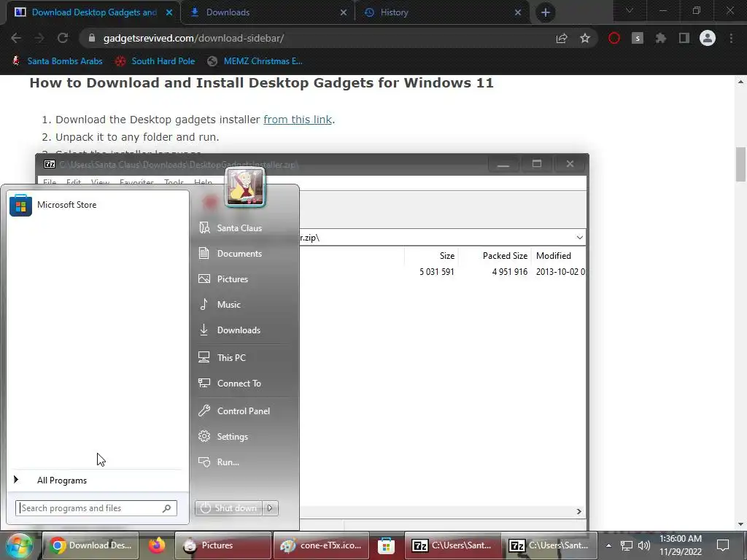Click the Shut down button
This screenshot has height=560, width=747.
point(228,508)
